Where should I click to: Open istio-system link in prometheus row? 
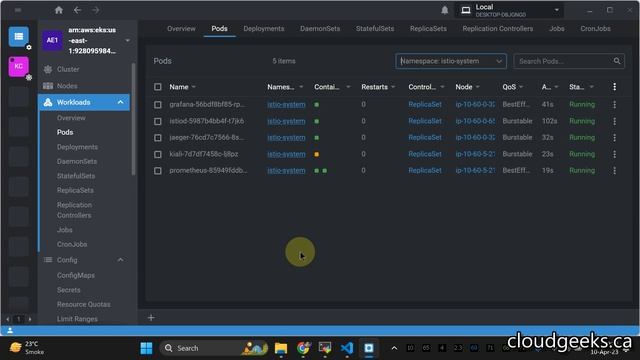[x=286, y=171]
